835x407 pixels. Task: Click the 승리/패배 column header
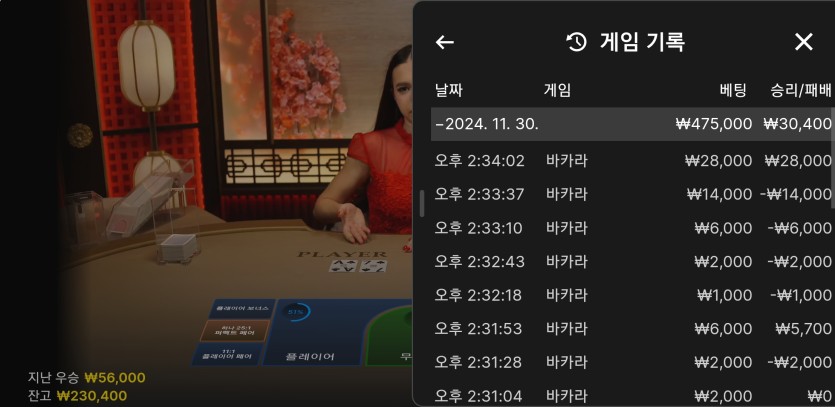click(800, 90)
